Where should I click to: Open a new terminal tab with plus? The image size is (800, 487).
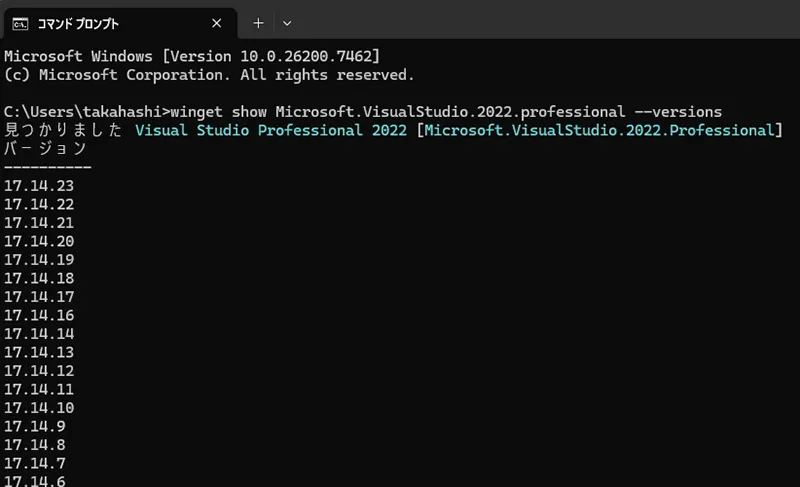(x=258, y=22)
